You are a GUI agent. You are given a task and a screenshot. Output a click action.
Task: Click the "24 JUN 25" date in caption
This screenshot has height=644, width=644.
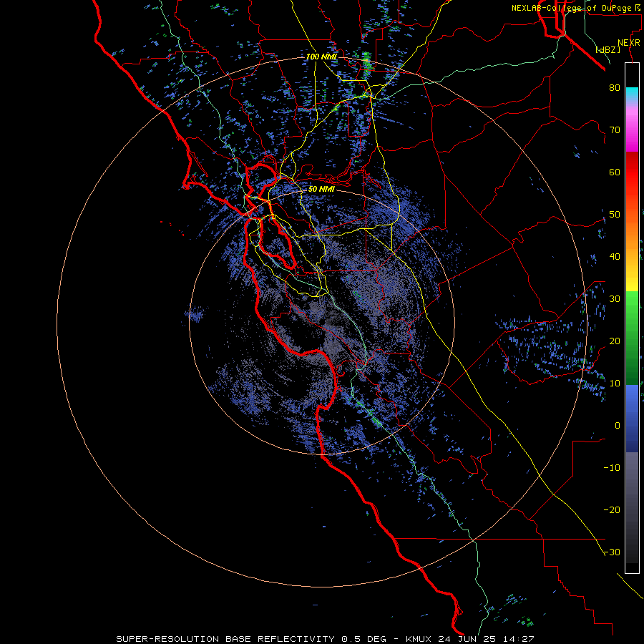[469, 639]
